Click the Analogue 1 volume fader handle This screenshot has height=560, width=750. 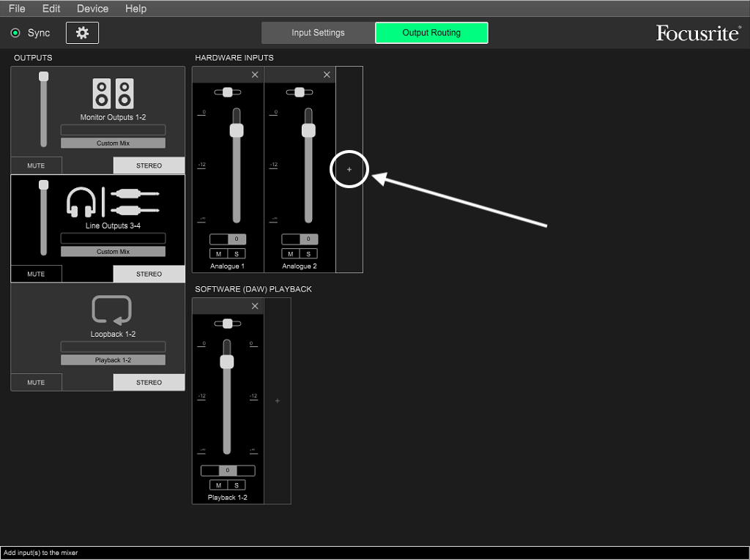coord(236,130)
